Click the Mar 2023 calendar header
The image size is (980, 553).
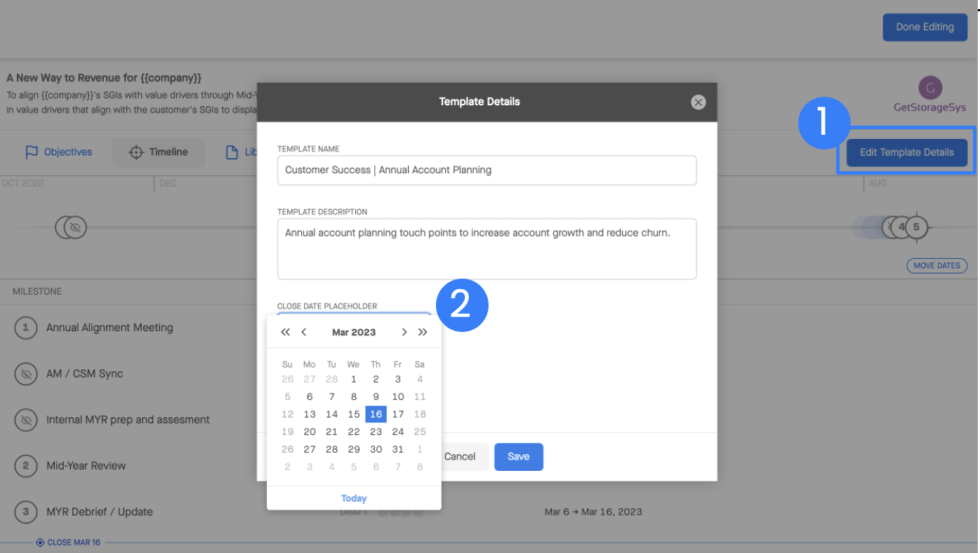click(x=354, y=333)
